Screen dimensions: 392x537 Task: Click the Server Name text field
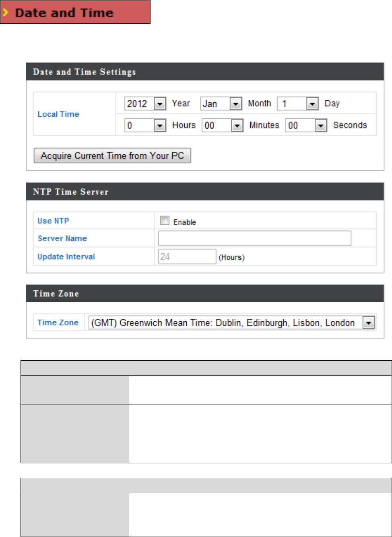point(254,238)
